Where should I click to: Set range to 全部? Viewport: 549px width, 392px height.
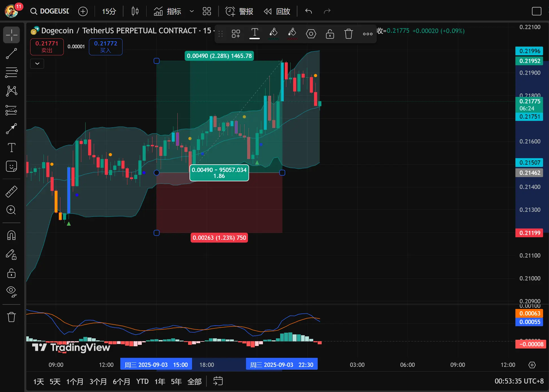tap(195, 382)
